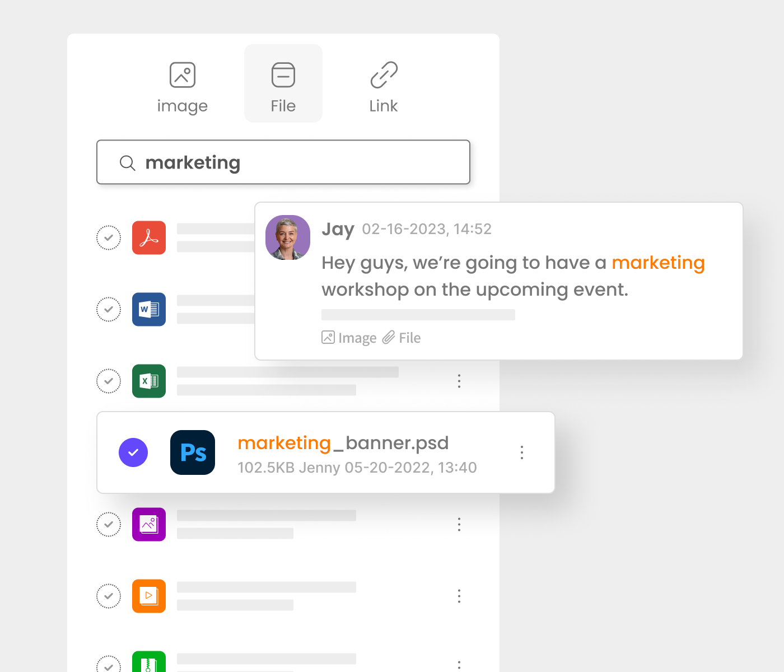Switch to the image tab
The width and height of the screenshot is (784, 672).
[183, 87]
